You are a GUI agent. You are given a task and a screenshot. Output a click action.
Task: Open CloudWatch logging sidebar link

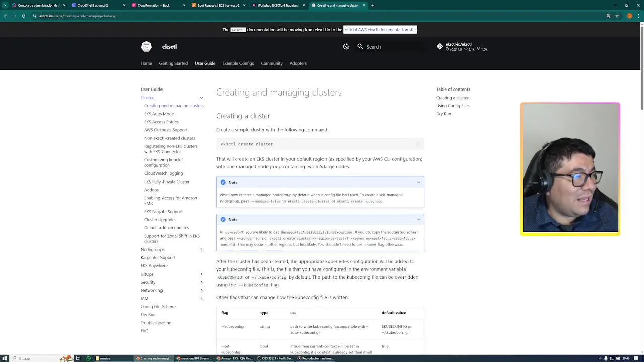coord(164,173)
